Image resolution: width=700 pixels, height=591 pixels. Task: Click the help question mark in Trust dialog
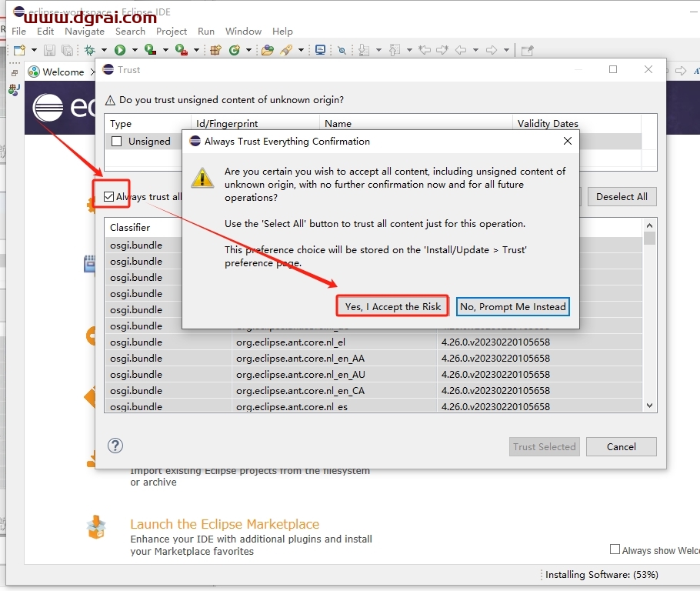point(115,446)
